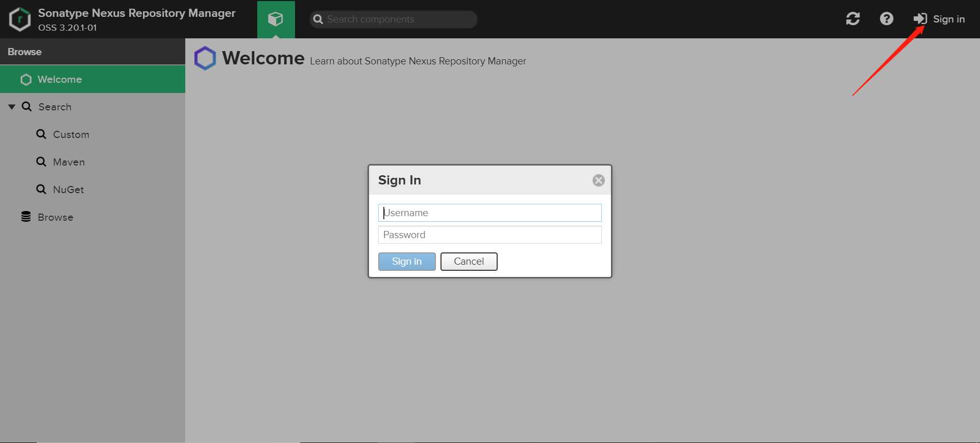
Task: Open Custom search in sidebar
Action: coord(92,134)
